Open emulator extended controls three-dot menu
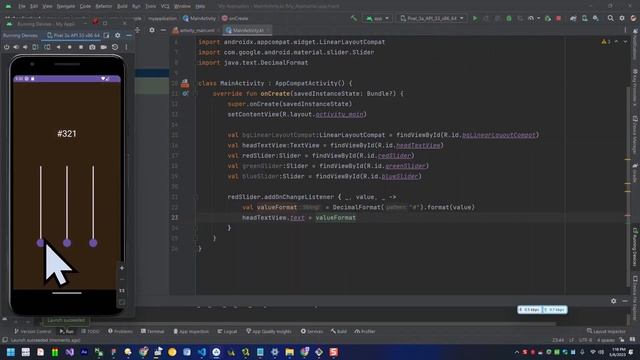This screenshot has height=360, width=640. (x=126, y=47)
